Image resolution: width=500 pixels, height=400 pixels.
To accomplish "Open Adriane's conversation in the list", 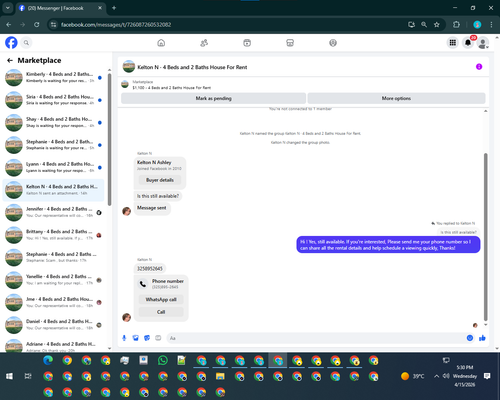I will (53, 346).
